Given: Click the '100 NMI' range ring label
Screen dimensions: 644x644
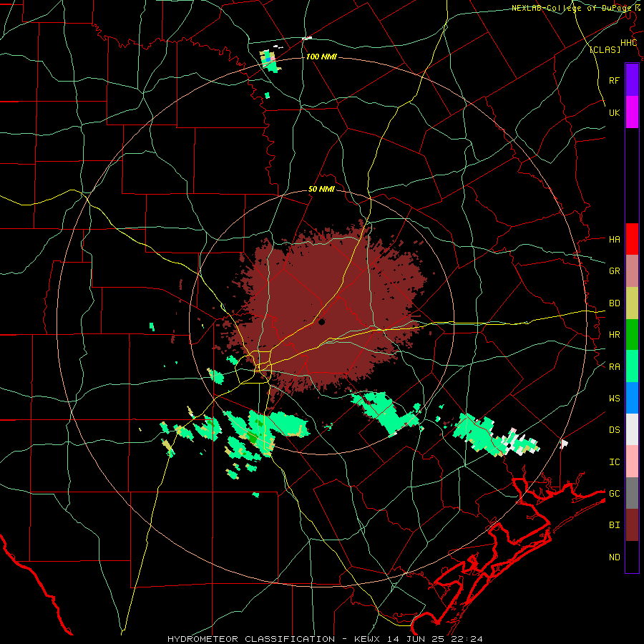Looking at the screenshot, I should coord(321,57).
